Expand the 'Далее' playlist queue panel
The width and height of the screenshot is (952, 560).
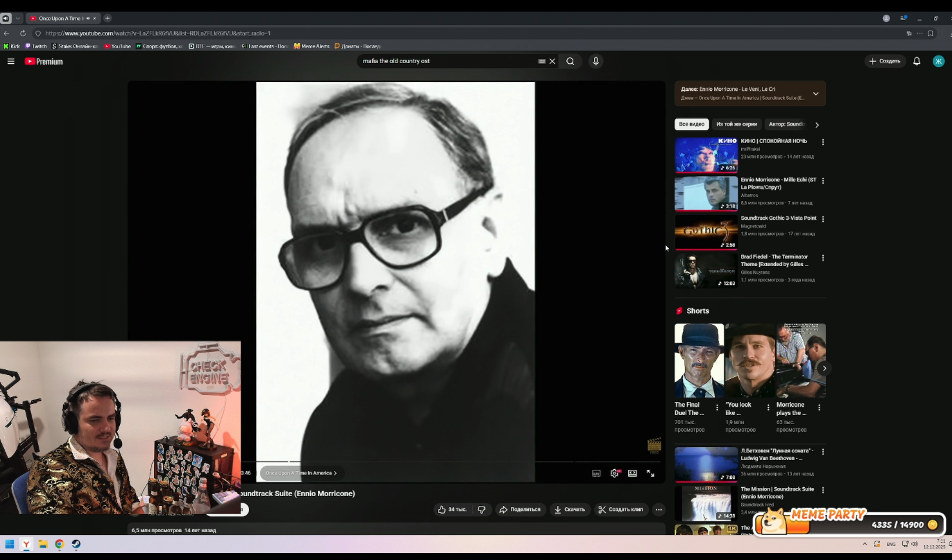(815, 93)
